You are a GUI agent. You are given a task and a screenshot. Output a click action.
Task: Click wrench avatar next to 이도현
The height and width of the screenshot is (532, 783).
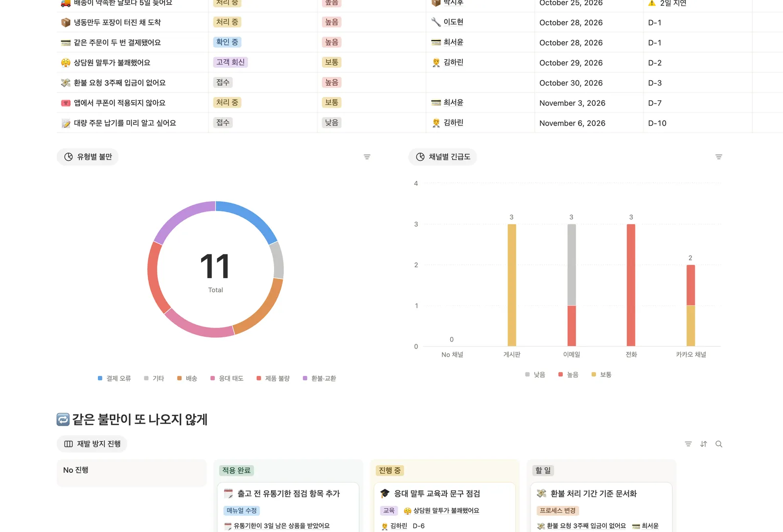[x=436, y=22]
